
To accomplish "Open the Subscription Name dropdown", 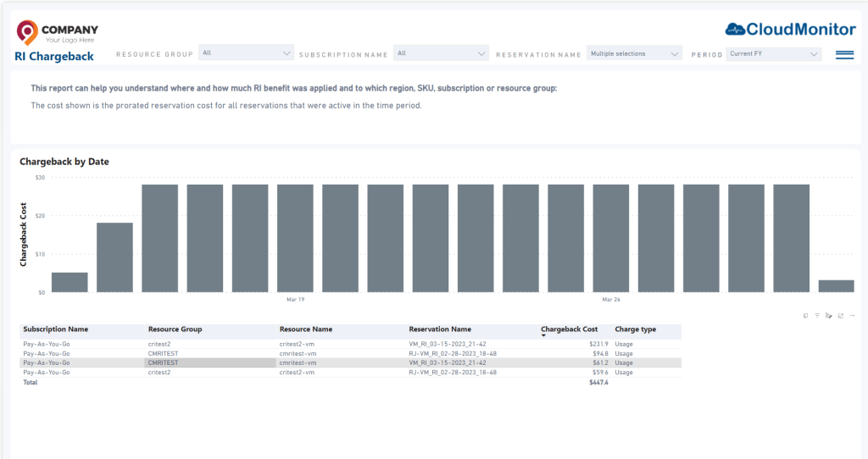I will tap(441, 53).
